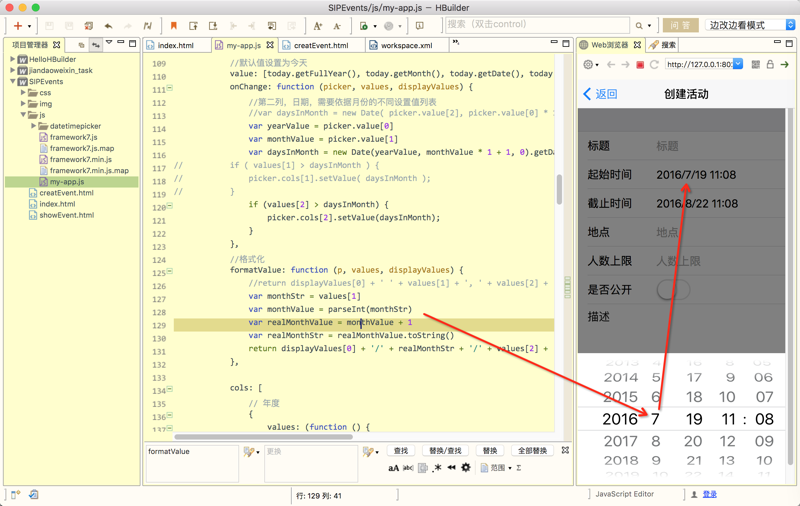Viewport: 800px width, 506px height.
Task: Toggle case sensitive aA option
Action: [x=393, y=468]
